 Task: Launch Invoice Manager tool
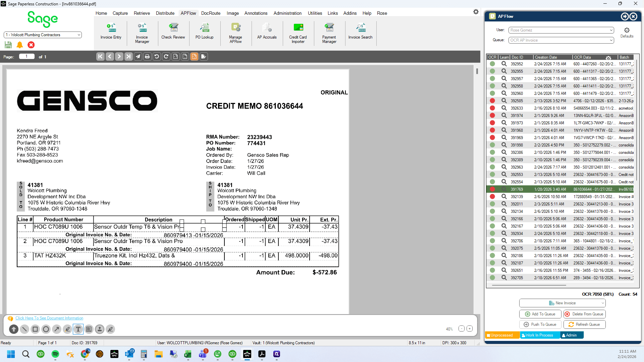[142, 33]
